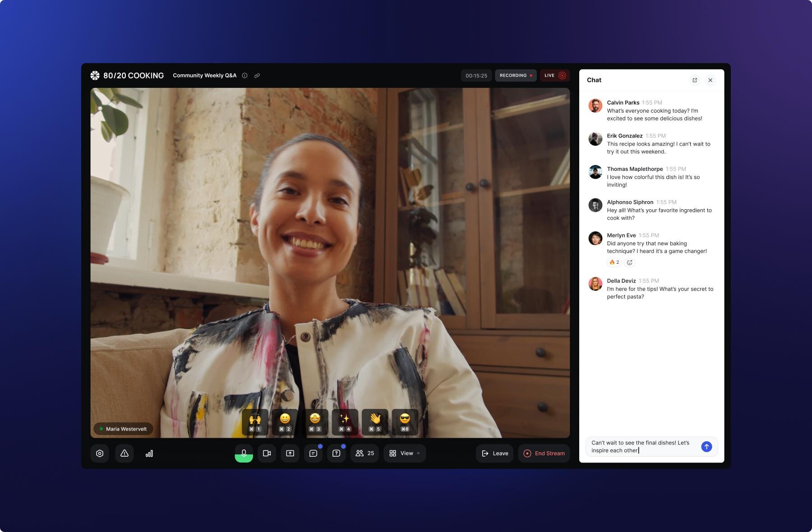Click End Stream
Image resolution: width=812 pixels, height=532 pixels.
(x=544, y=453)
